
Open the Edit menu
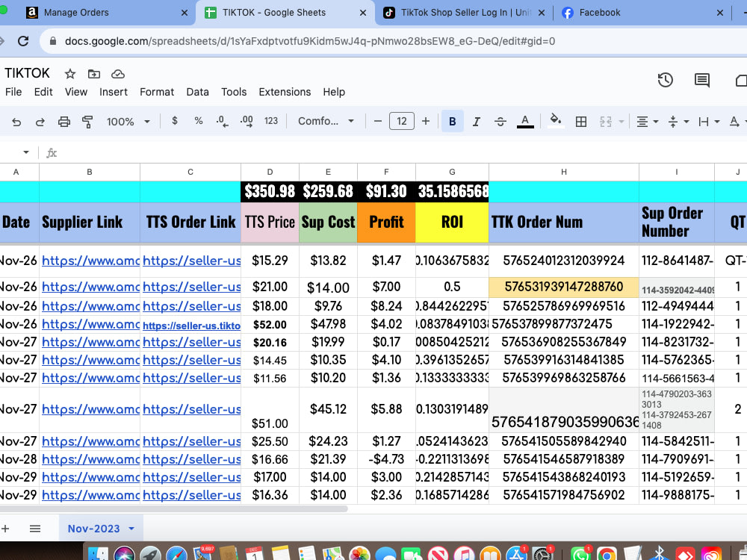pyautogui.click(x=43, y=92)
